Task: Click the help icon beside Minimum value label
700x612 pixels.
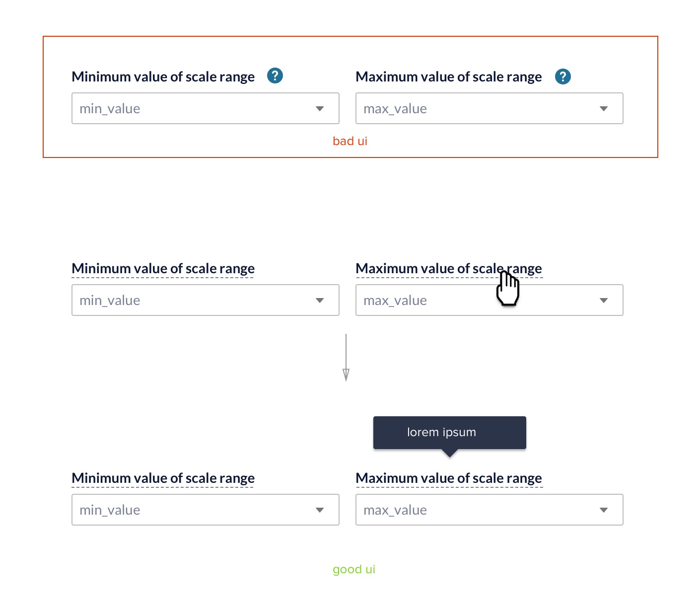Action: 275,76
